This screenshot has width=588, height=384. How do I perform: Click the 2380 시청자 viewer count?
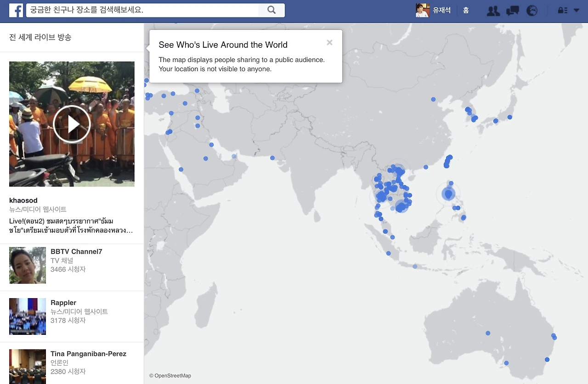click(x=68, y=371)
